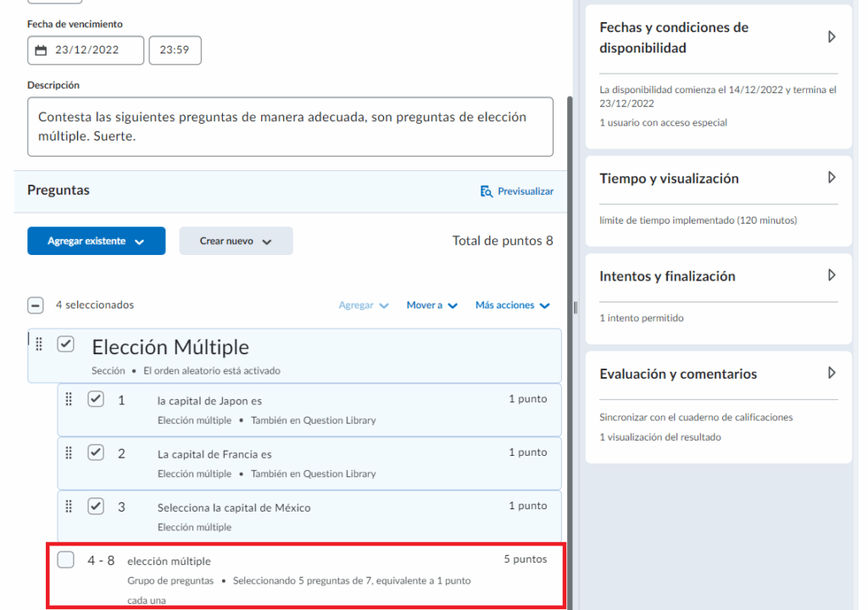Click the Descripción text box

[x=290, y=126]
